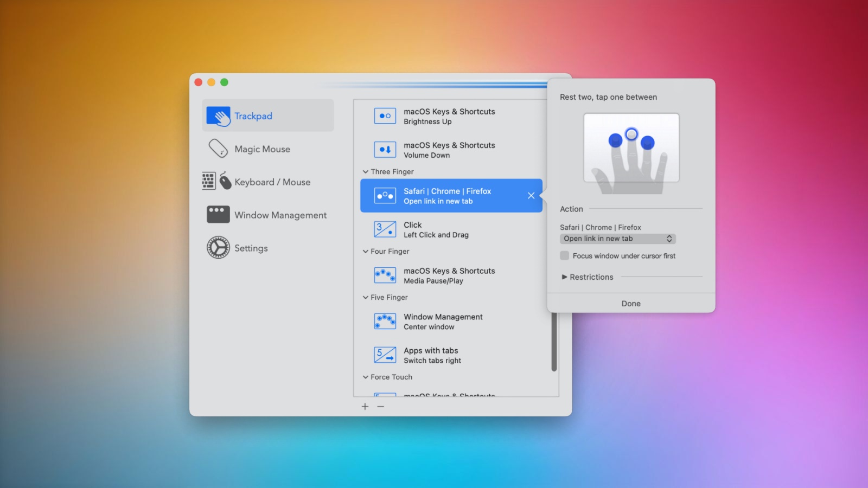Click the Window Management icon
The image size is (868, 488).
click(x=218, y=214)
